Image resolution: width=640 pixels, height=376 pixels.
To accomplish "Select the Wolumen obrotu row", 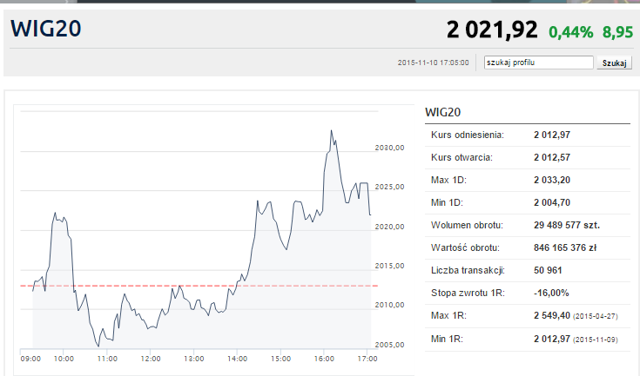I will (x=527, y=225).
